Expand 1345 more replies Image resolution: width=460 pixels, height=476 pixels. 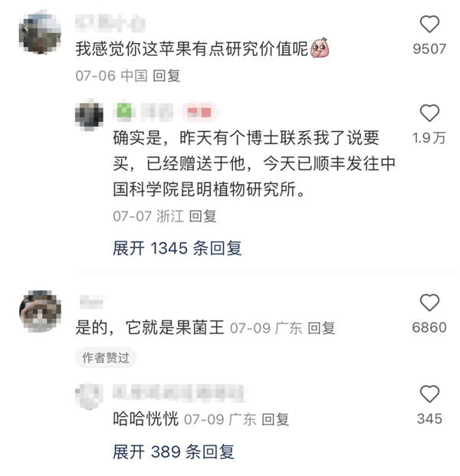(177, 248)
